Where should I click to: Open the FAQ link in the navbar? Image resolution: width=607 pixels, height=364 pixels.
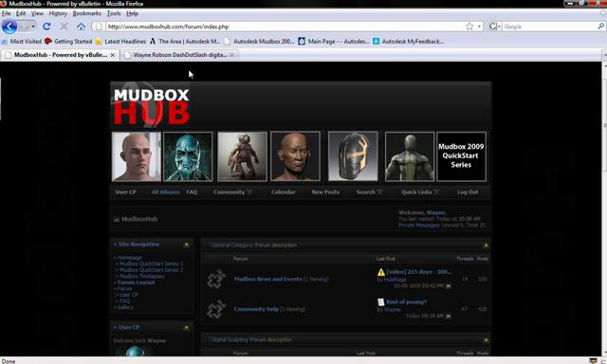point(192,192)
